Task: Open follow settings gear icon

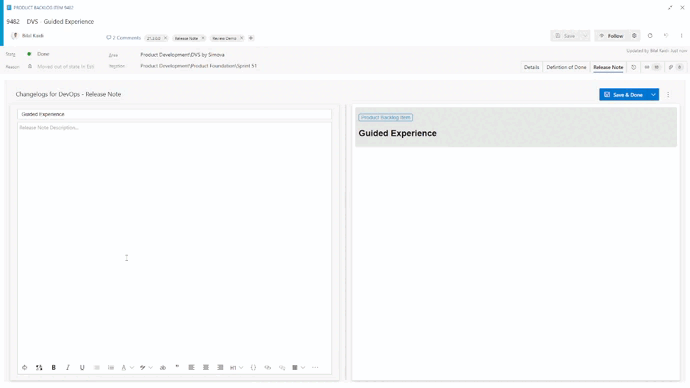Action: 634,36
